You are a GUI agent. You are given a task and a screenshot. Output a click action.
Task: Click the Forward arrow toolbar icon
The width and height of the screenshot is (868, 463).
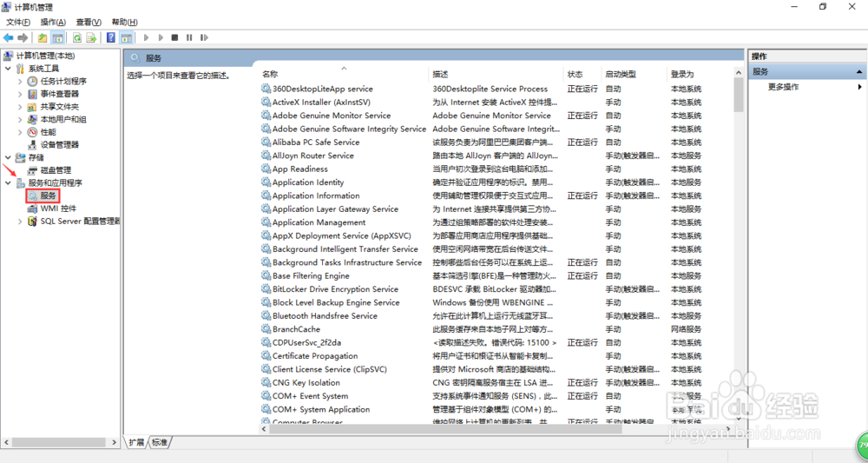click(23, 37)
